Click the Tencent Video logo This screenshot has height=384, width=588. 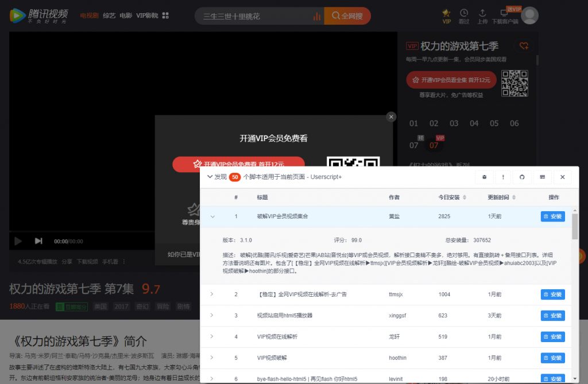click(x=38, y=15)
